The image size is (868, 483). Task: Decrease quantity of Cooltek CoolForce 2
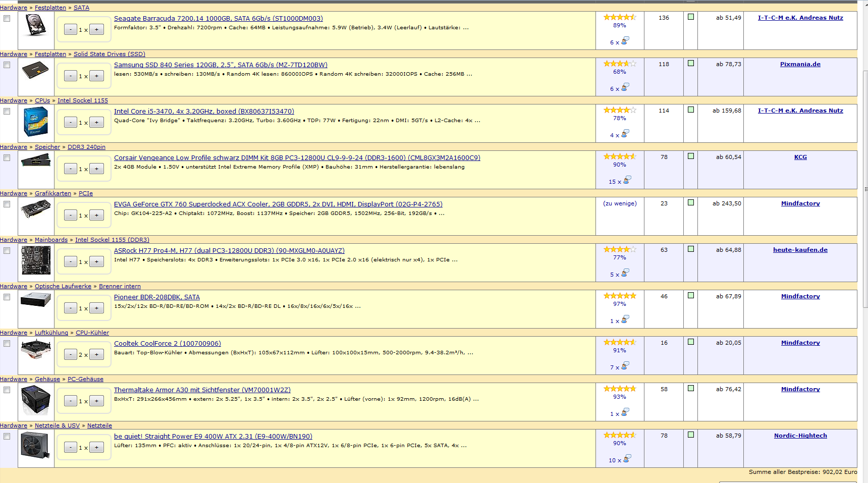tap(71, 354)
